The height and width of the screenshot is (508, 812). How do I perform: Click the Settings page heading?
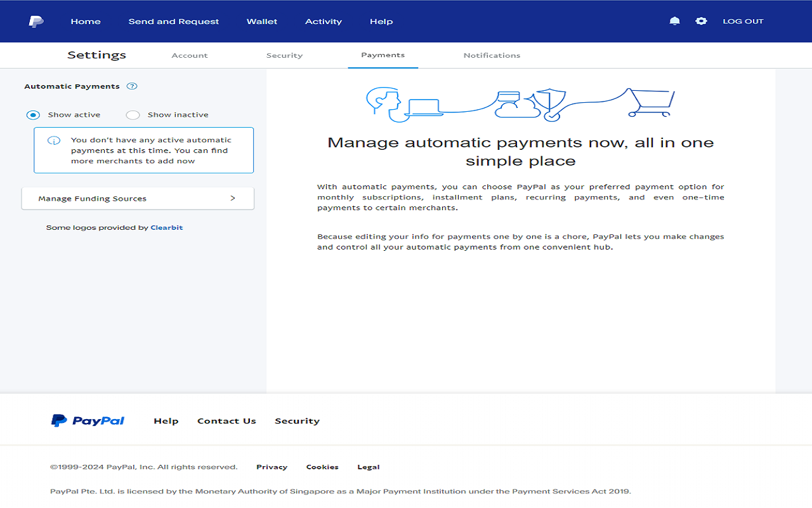click(x=96, y=55)
